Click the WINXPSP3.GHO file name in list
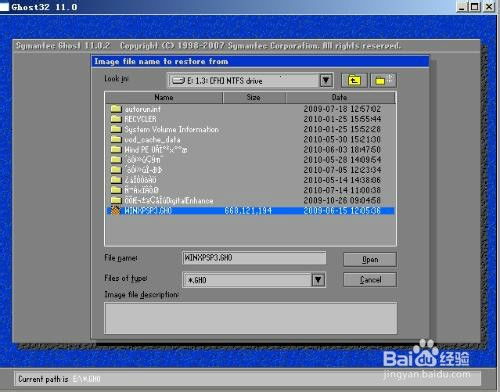This screenshot has width=500, height=392. click(148, 211)
